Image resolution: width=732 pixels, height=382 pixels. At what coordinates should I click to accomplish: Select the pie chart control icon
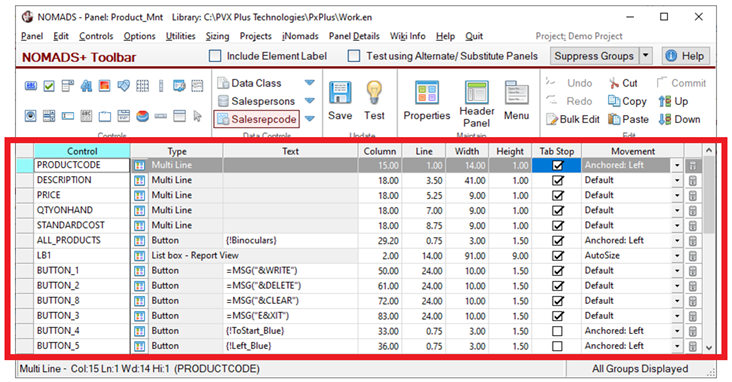pos(142,116)
